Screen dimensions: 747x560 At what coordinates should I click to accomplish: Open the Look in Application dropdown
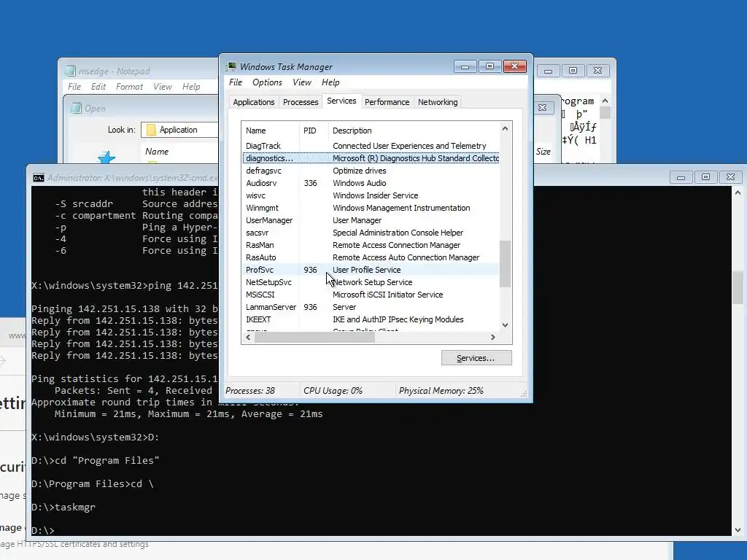[x=179, y=130]
